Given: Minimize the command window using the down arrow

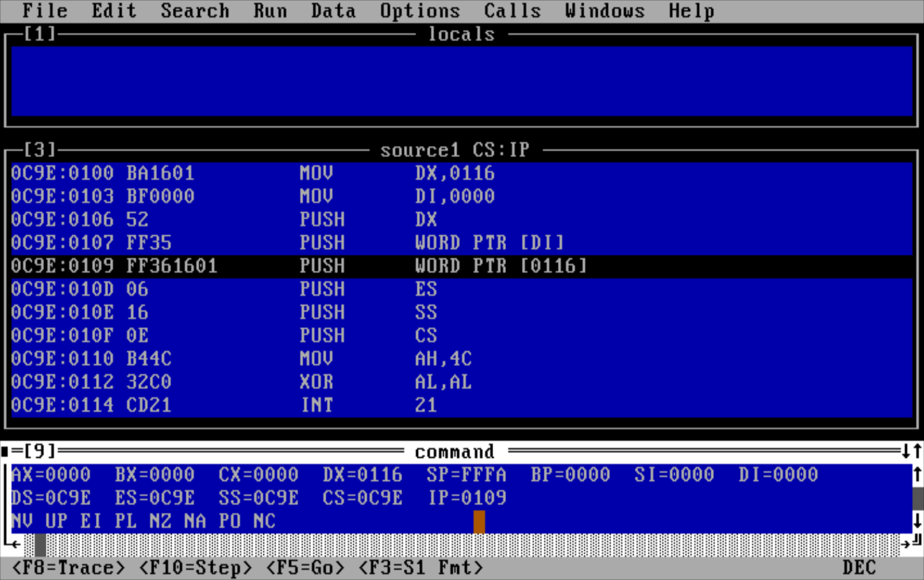Looking at the screenshot, I should click(906, 451).
